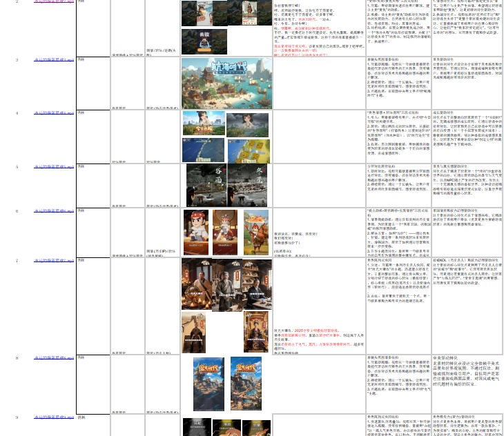The image size is (504, 436).
Task: Click the girl with city skyline thumbnail
Action: point(204,123)
